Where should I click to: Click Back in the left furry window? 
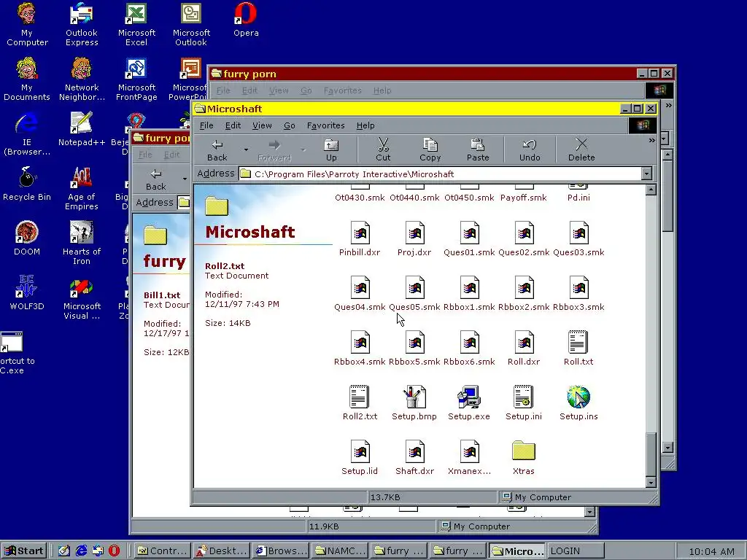tap(156, 179)
